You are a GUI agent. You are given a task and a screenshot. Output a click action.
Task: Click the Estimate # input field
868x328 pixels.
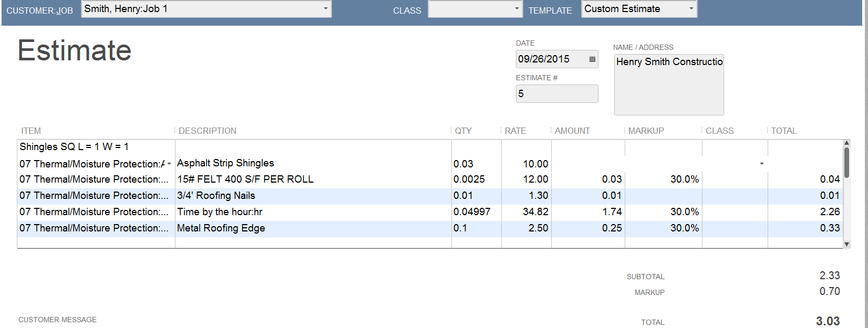(x=556, y=94)
